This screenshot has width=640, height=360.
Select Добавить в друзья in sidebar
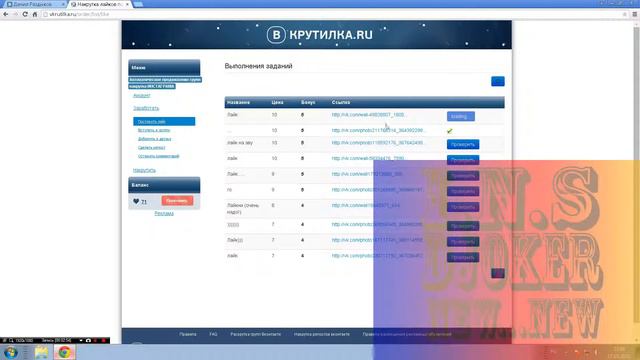pos(154,139)
